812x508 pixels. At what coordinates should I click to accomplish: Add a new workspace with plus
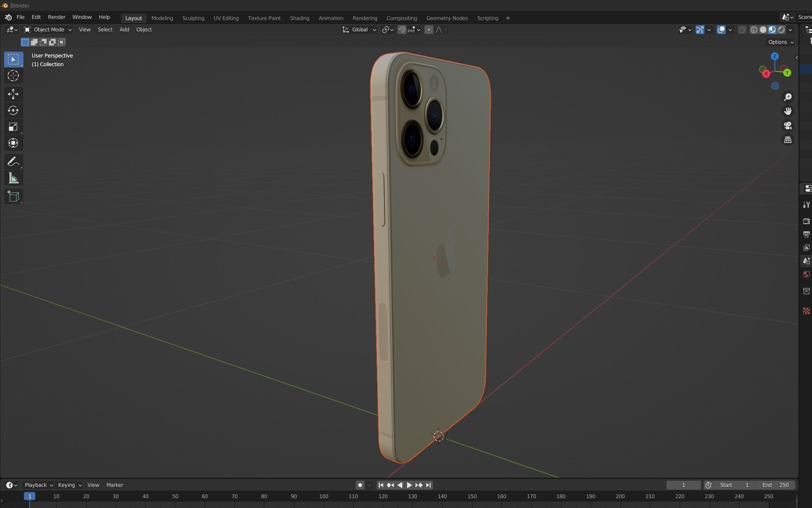(x=508, y=18)
